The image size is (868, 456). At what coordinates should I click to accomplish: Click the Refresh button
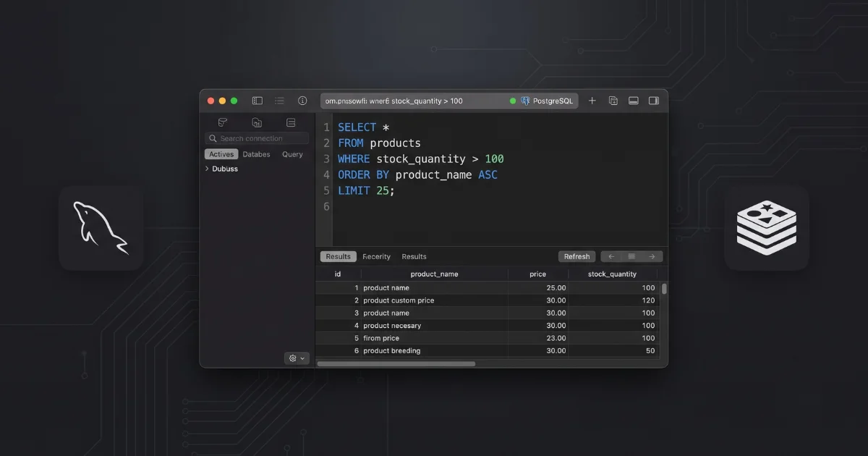(x=577, y=256)
